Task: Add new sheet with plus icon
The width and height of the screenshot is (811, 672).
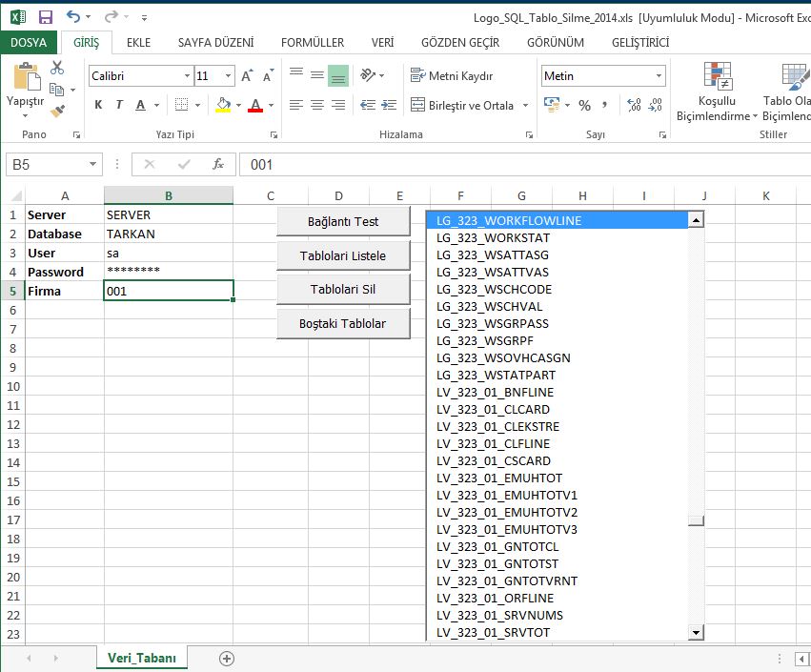Action: [227, 658]
